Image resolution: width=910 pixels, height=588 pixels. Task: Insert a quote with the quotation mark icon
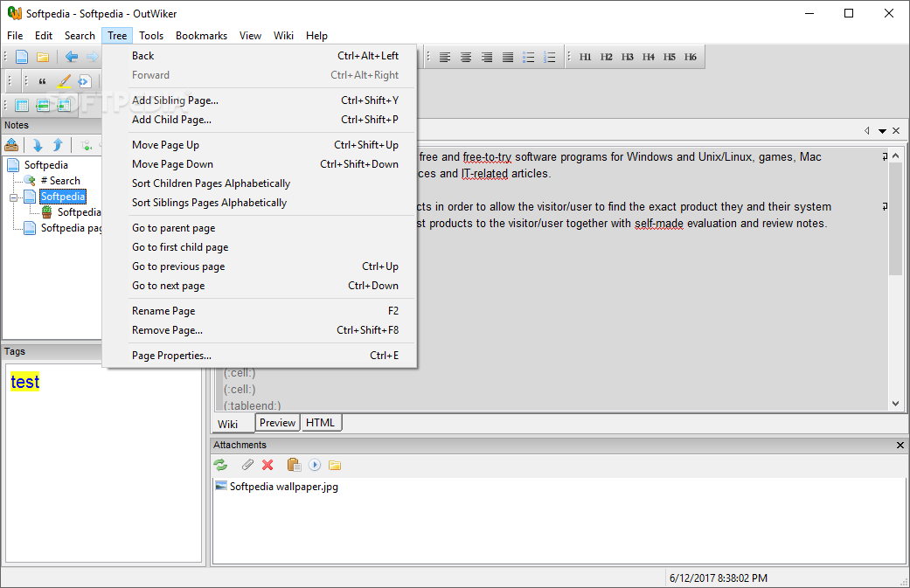(42, 81)
